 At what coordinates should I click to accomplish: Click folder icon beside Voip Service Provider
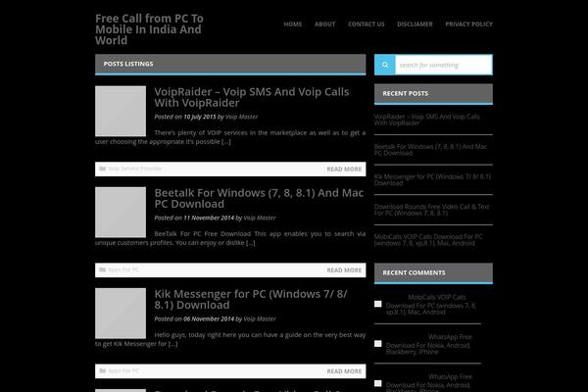[x=102, y=169]
